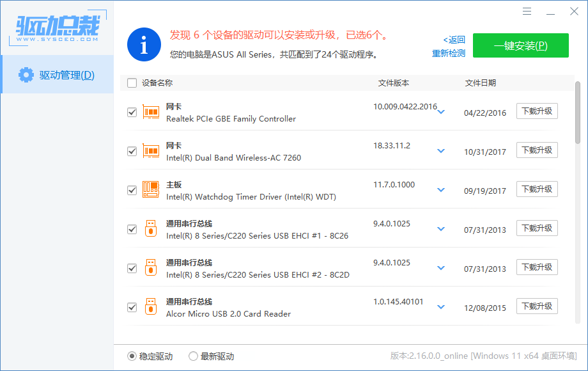Close the 驱动总裁 window
Image resolution: width=588 pixels, height=371 pixels.
[574, 12]
